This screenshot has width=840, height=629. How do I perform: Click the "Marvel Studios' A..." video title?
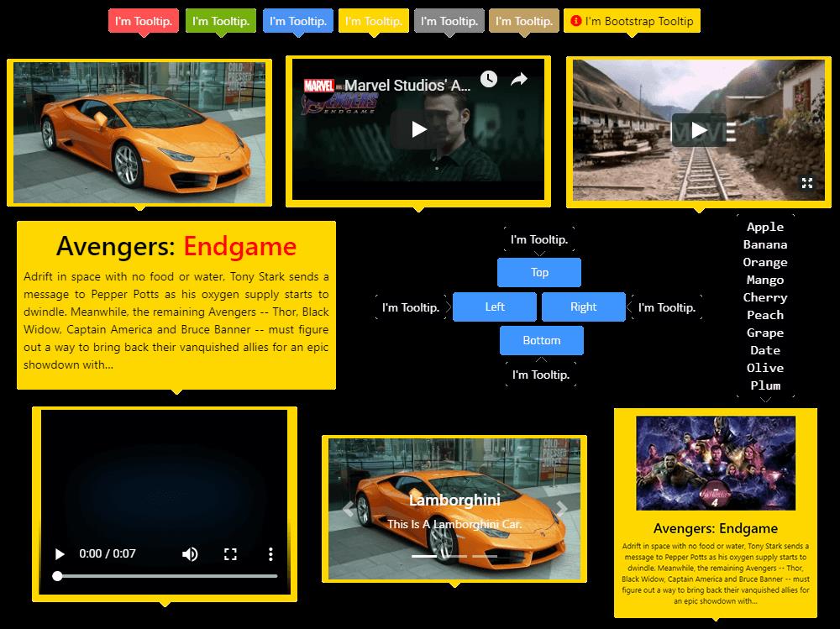[407, 85]
